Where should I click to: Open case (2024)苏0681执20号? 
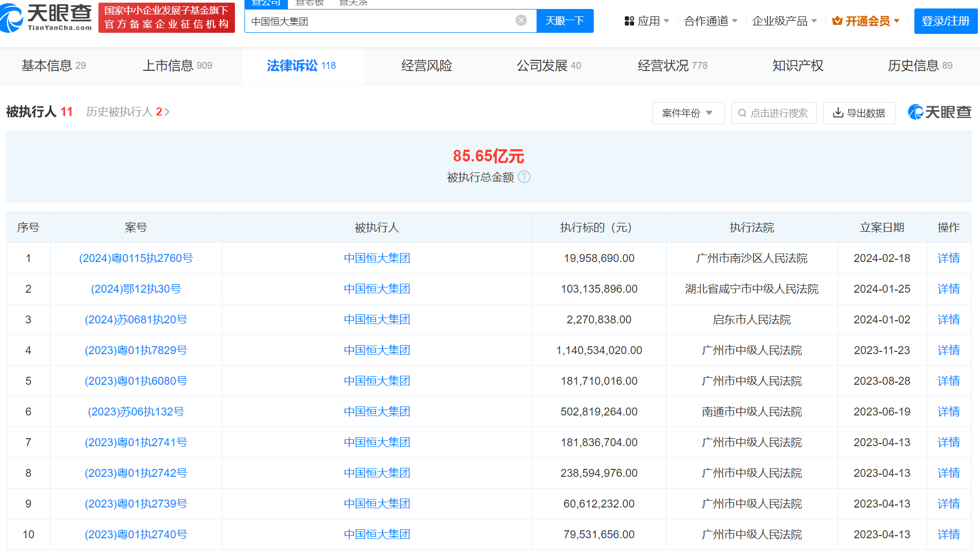pyautogui.click(x=136, y=320)
